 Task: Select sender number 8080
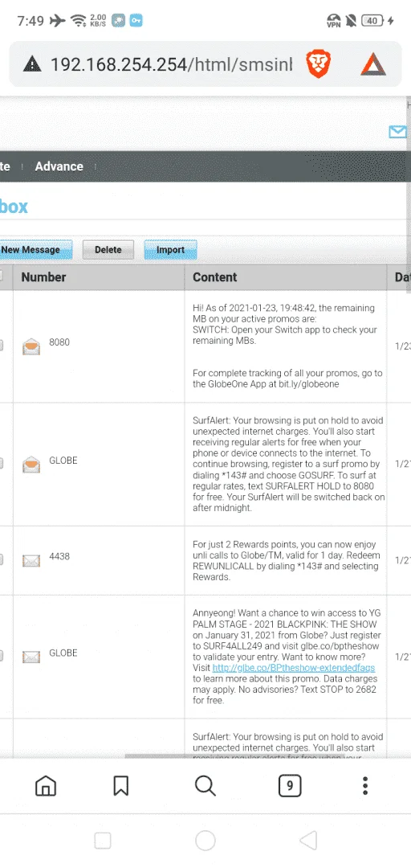coord(59,342)
